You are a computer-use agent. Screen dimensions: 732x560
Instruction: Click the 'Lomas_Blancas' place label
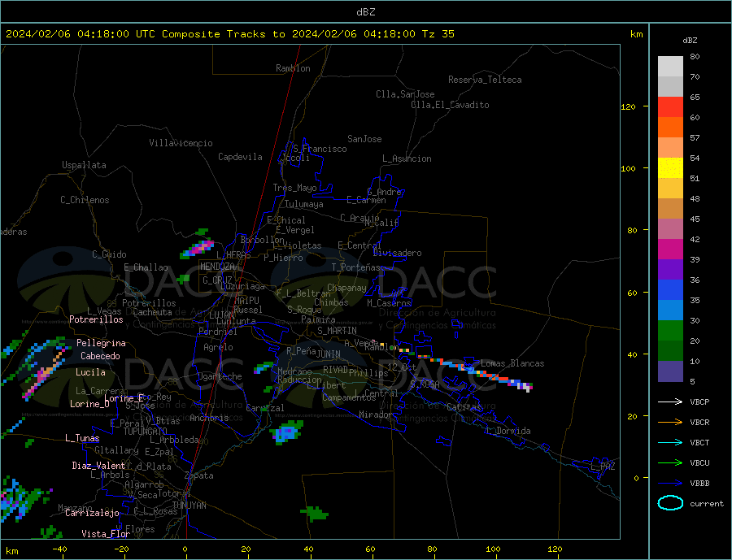click(512, 363)
